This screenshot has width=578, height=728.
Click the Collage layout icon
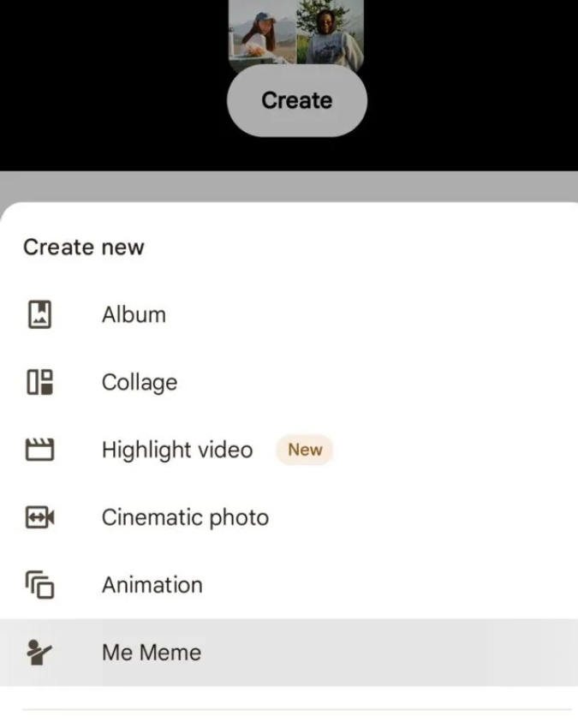pos(39,382)
